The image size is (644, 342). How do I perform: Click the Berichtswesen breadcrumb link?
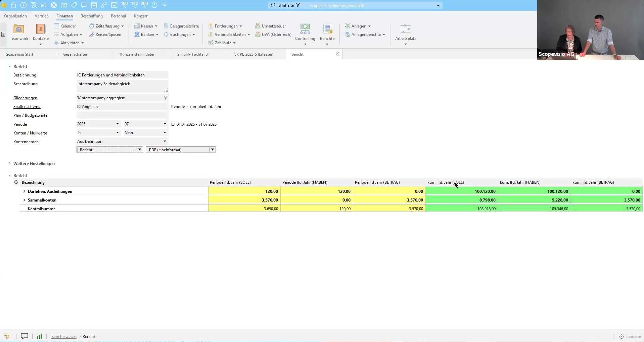64,337
